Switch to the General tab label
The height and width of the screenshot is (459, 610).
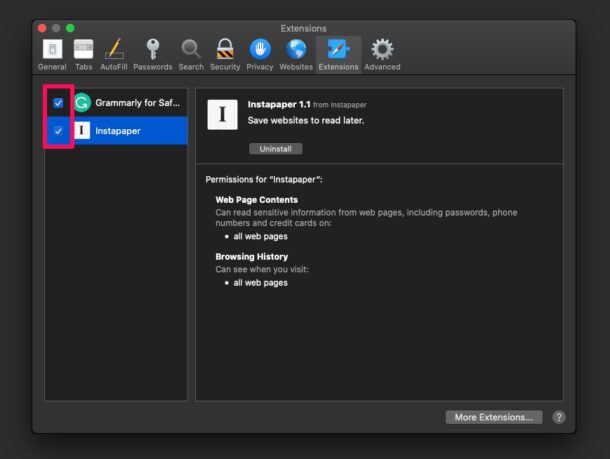[52, 67]
